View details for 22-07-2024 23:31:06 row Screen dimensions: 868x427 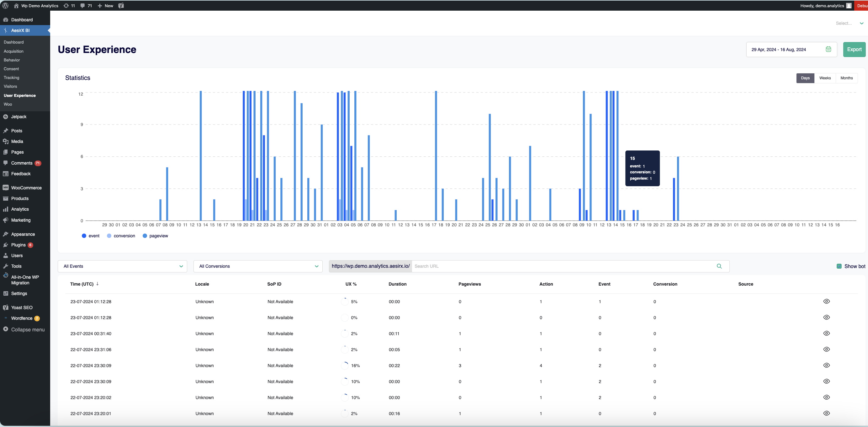tap(826, 349)
